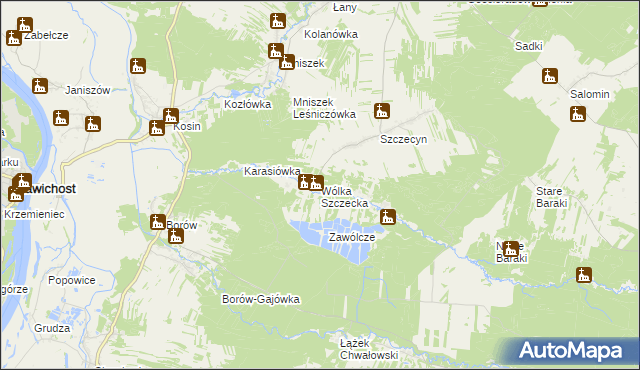Screen dimensions: 640x370
Task: Select the Zabełcze place label
Action: (x=46, y=35)
